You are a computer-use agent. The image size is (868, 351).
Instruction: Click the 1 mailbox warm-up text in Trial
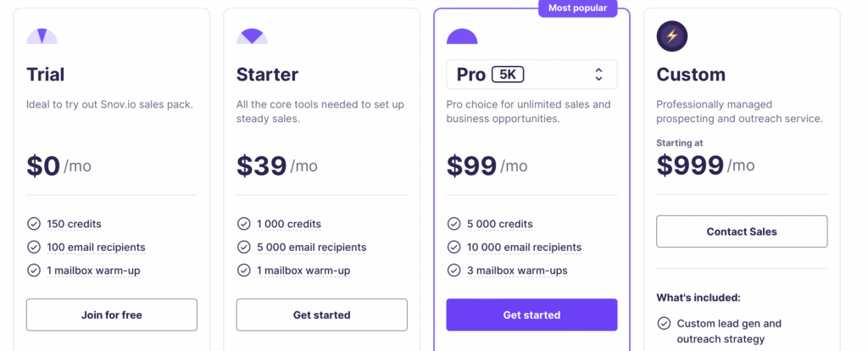[93, 270]
